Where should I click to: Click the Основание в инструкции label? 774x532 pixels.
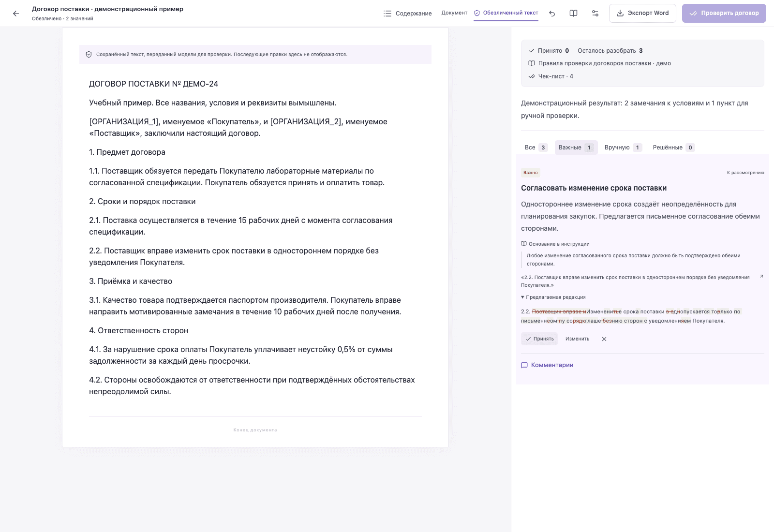click(555, 244)
